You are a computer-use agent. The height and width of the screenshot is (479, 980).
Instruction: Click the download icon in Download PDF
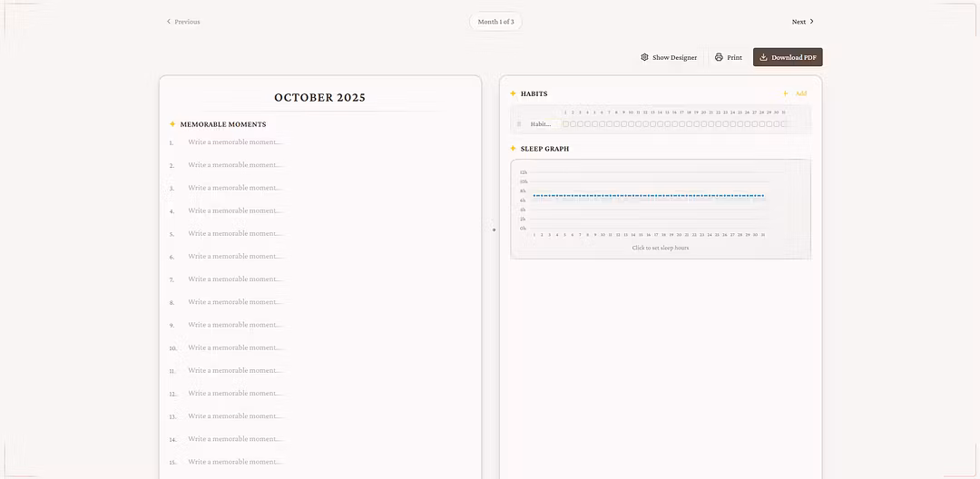[763, 57]
